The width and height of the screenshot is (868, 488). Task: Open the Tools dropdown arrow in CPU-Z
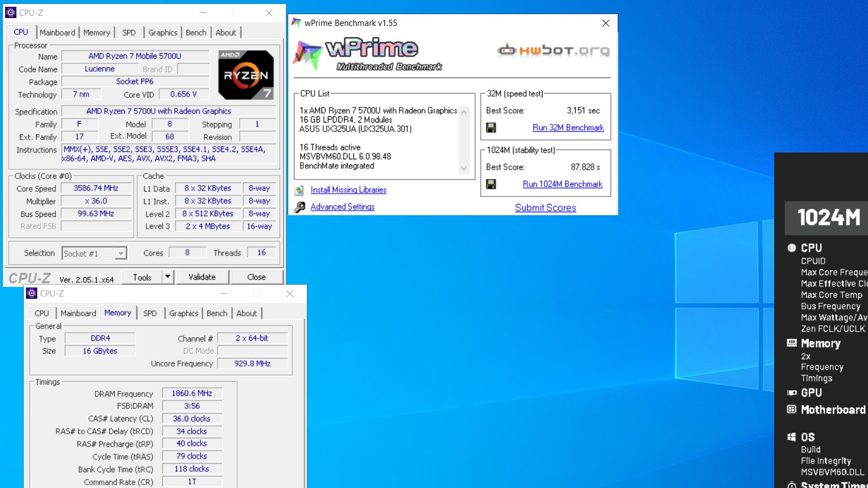(167, 277)
